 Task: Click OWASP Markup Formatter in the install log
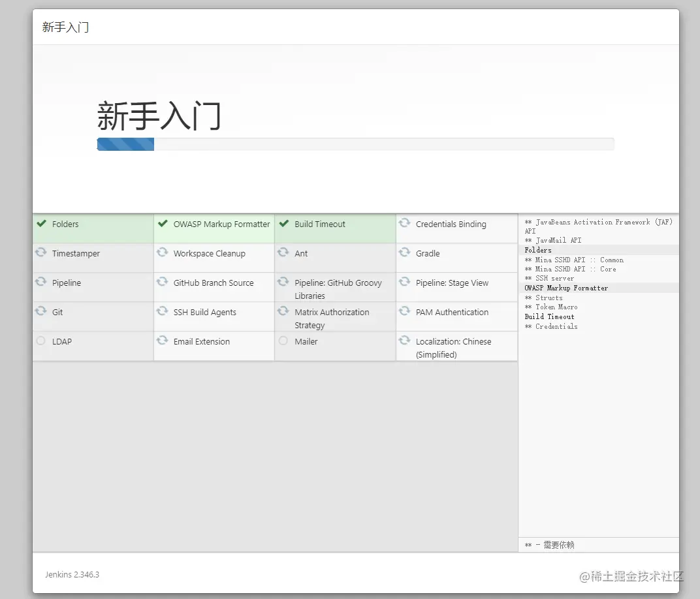coord(566,288)
